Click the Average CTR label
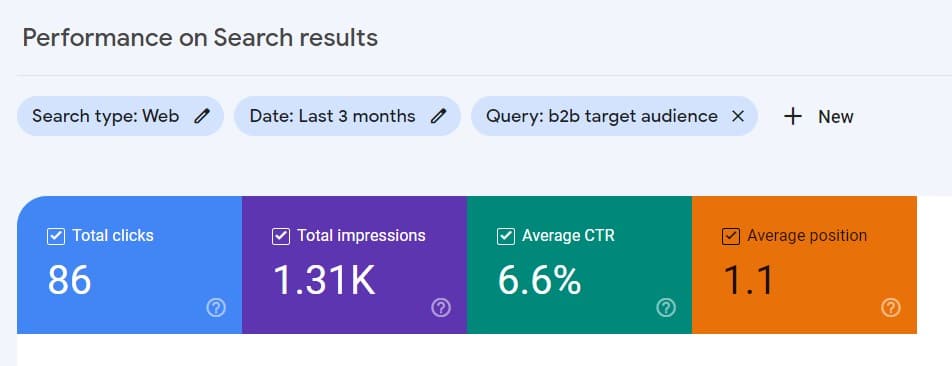 [568, 236]
